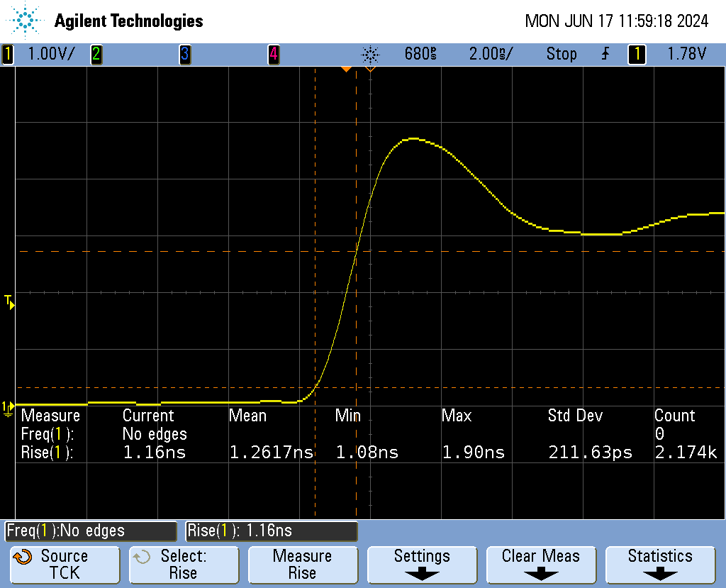Click the solid orange trigger time reference triangle
Image resolution: width=726 pixels, height=588 pixels.
point(346,69)
